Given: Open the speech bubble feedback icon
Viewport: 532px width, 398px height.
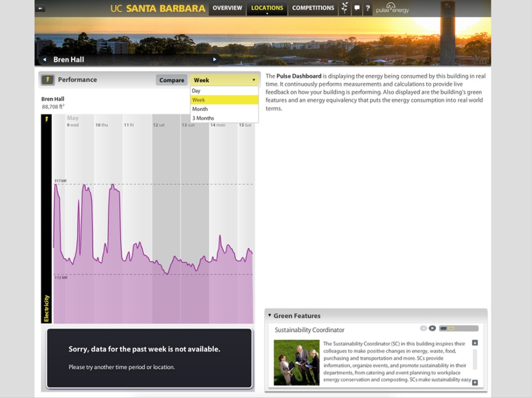Looking at the screenshot, I should (x=356, y=8).
